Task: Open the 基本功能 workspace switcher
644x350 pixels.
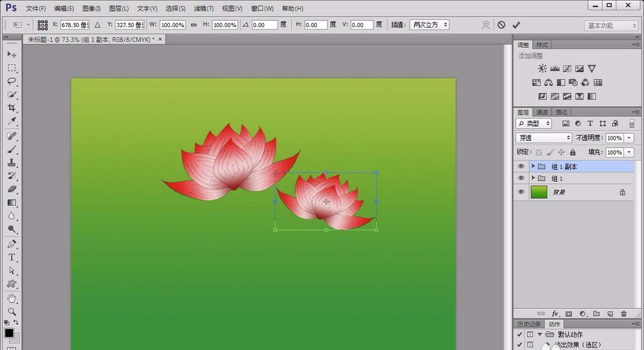Action: coord(611,26)
